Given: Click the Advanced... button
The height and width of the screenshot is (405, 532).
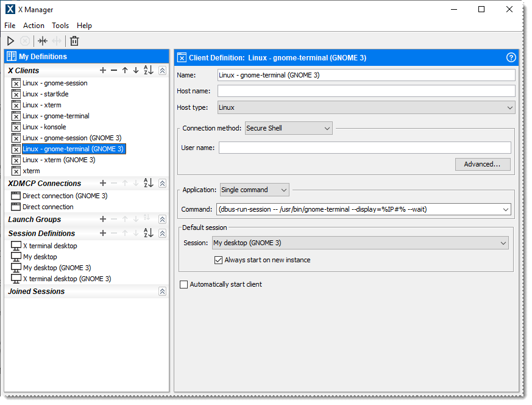Looking at the screenshot, I should click(482, 164).
